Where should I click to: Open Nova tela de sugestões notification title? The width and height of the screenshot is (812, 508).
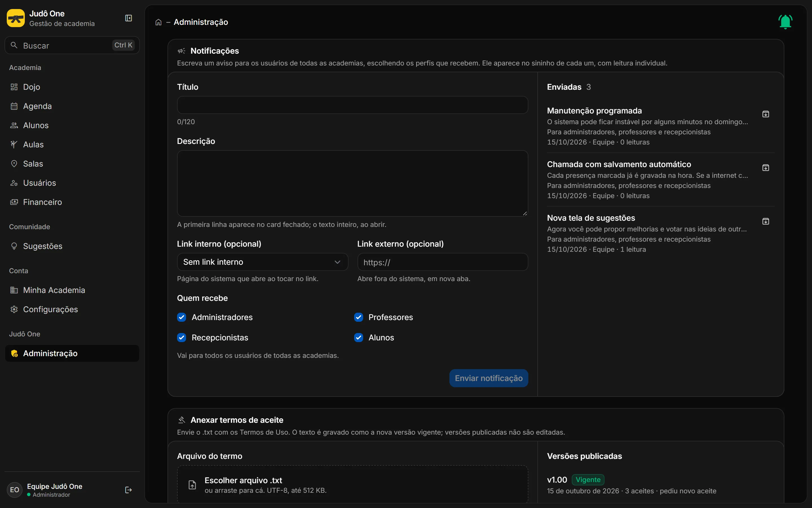[591, 218]
